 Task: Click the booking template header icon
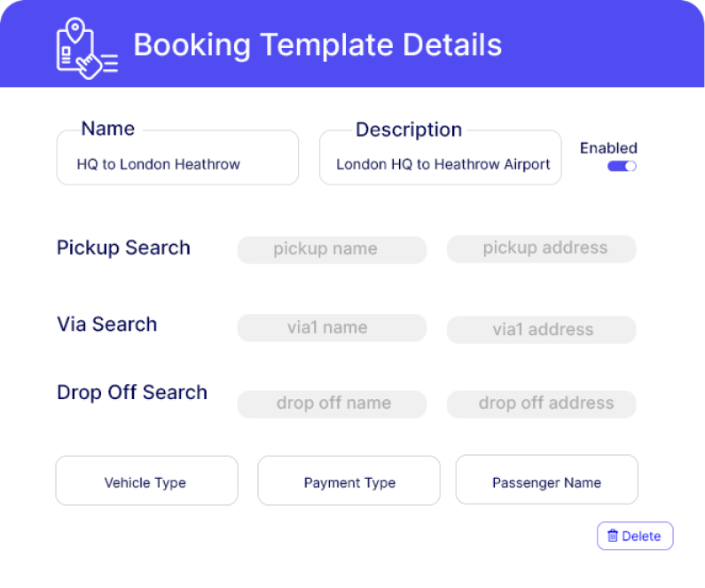click(x=87, y=48)
